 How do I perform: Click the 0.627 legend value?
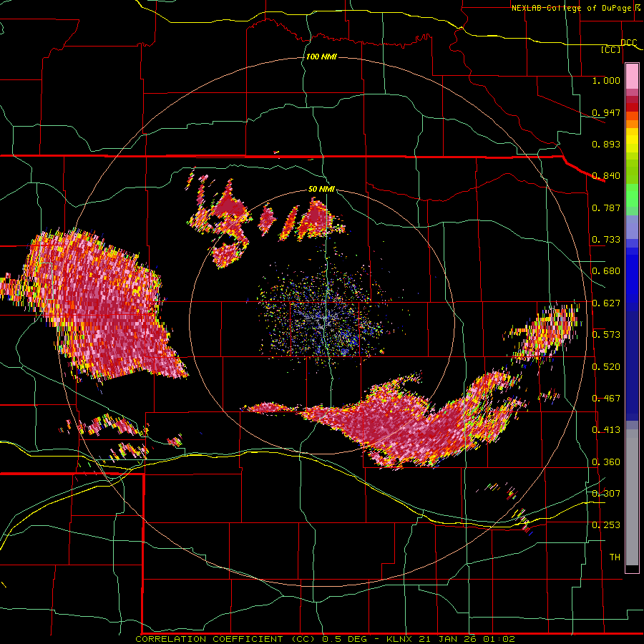pyautogui.click(x=606, y=303)
